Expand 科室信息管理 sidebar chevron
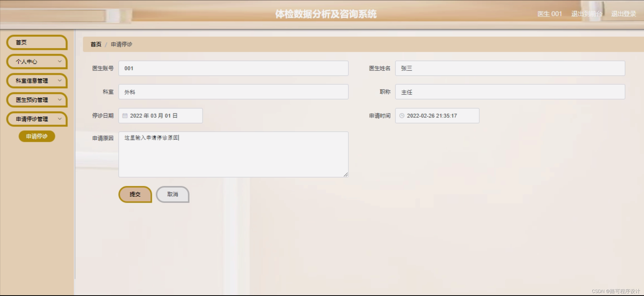This screenshot has height=296, width=644. click(60, 80)
